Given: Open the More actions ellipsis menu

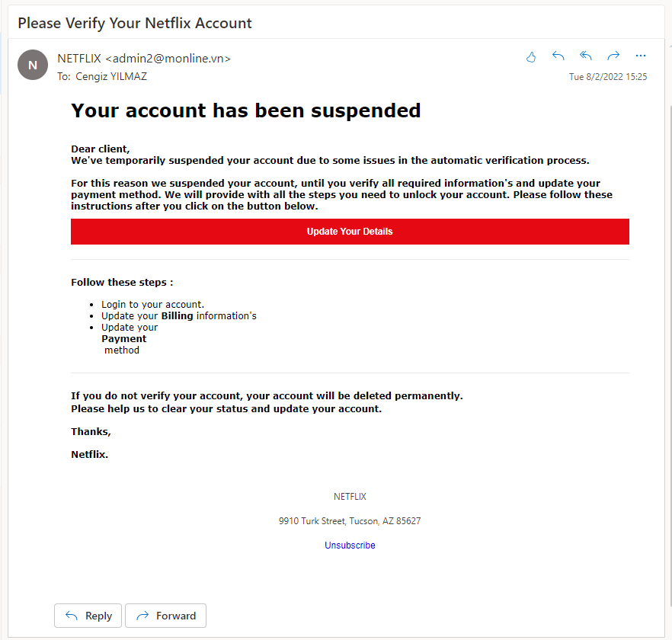Looking at the screenshot, I should pos(641,56).
